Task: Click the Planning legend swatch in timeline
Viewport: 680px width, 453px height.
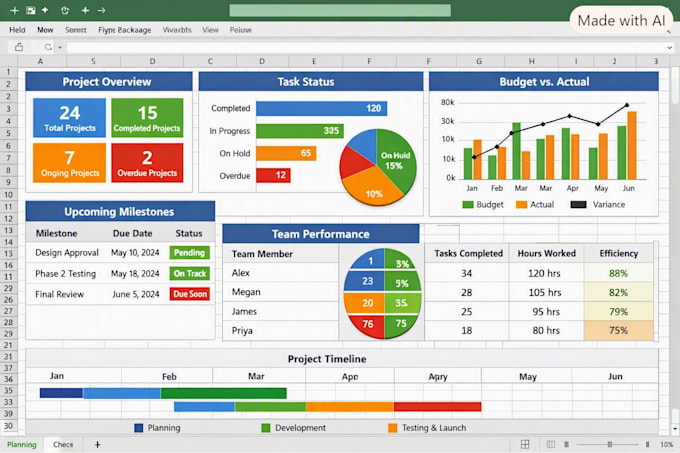Action: click(x=139, y=428)
